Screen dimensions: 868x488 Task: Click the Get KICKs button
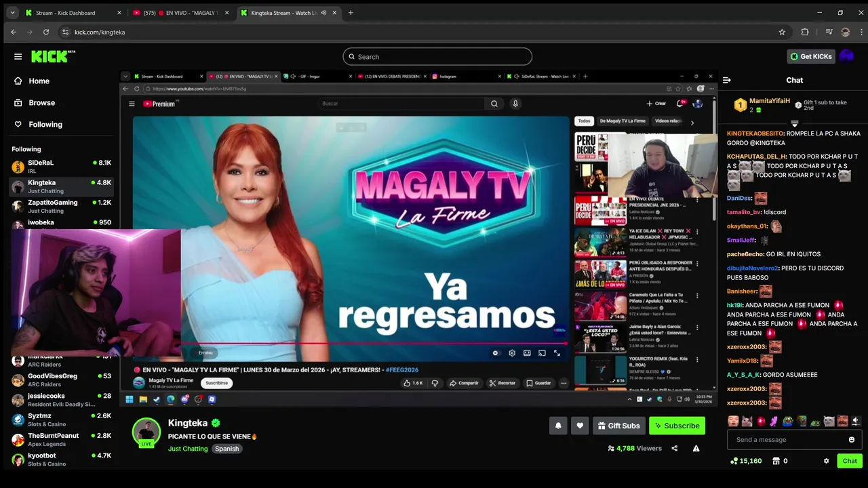810,56
